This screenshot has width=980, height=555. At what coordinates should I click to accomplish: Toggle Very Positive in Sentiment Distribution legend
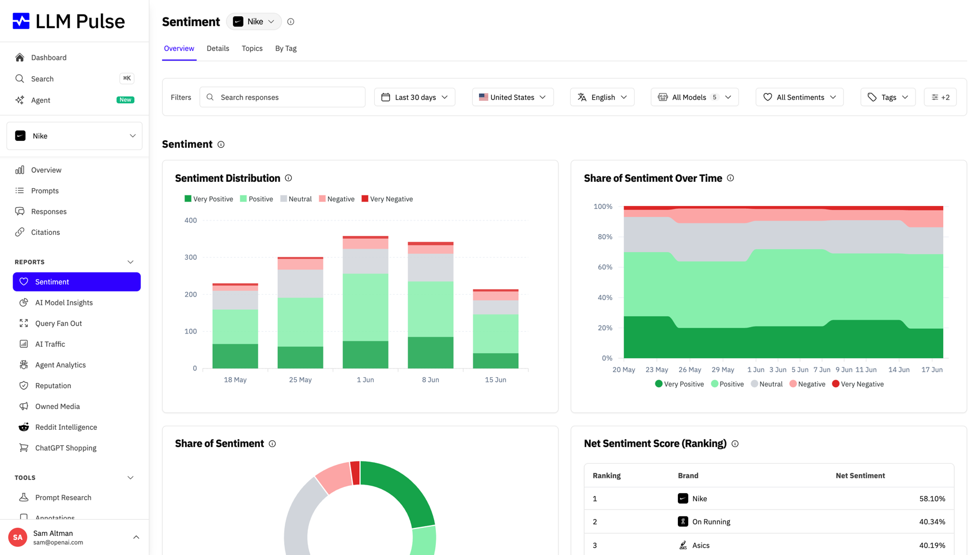(x=209, y=199)
